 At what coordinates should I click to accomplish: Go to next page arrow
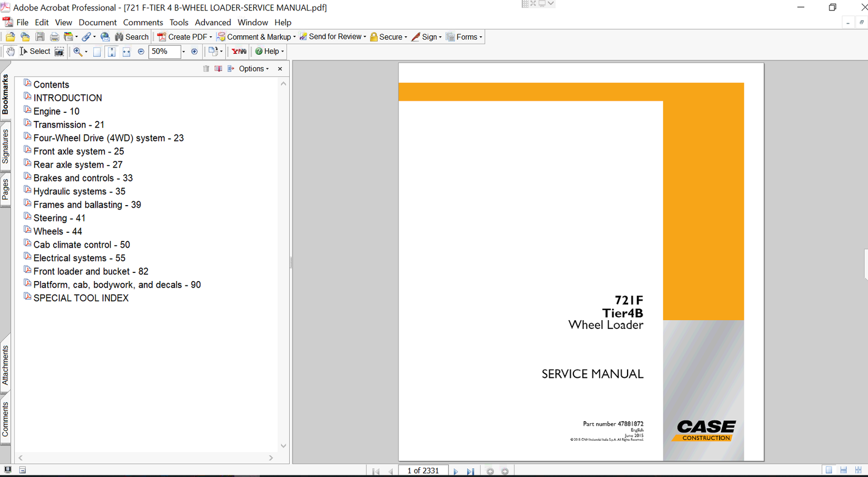pos(456,471)
